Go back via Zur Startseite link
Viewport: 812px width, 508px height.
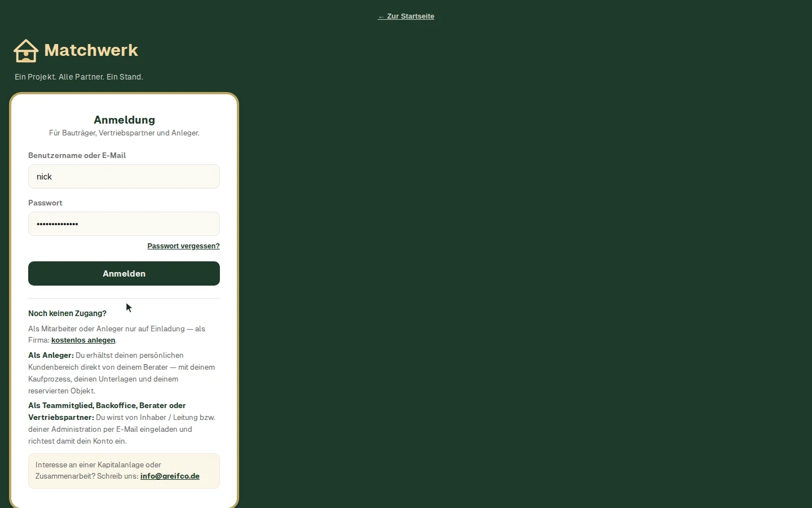[406, 16]
